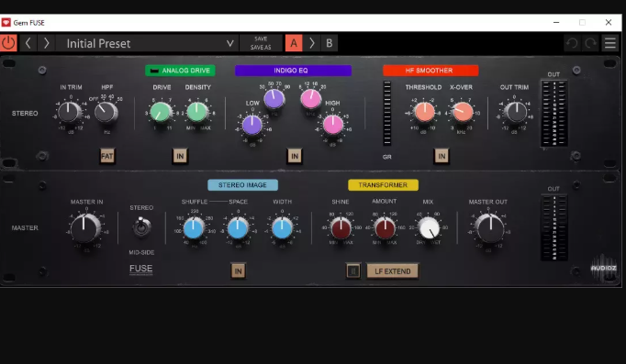This screenshot has width=626, height=364.
Task: Toggle the Analog Drive IN button
Action: pyautogui.click(x=180, y=156)
